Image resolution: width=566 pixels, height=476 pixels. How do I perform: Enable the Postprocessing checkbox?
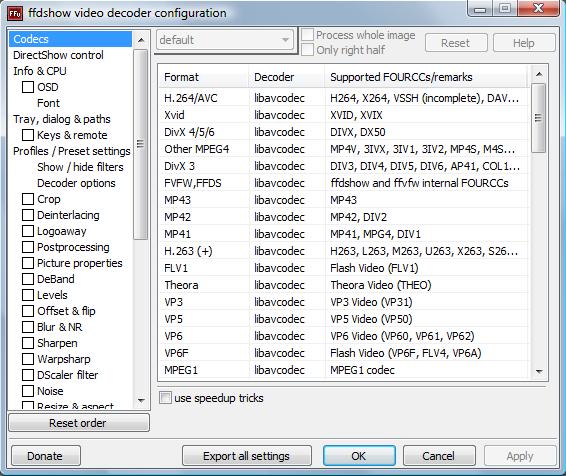[28, 247]
